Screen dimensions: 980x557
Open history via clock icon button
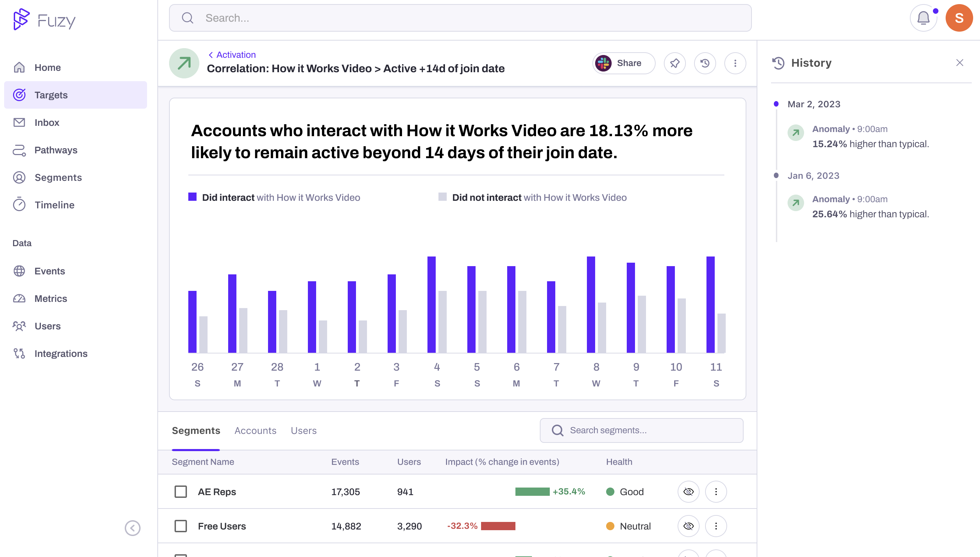click(705, 63)
